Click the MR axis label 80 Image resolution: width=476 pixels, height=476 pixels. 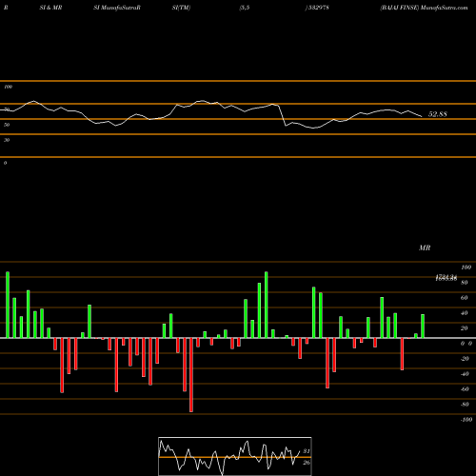pyautogui.click(x=465, y=283)
